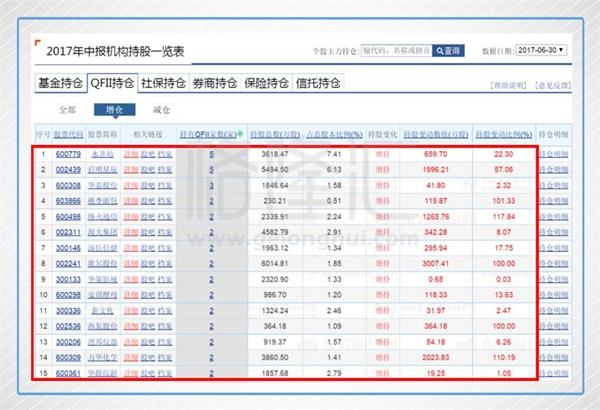
Task: Open the 券商持仓 tab
Action: (215, 83)
